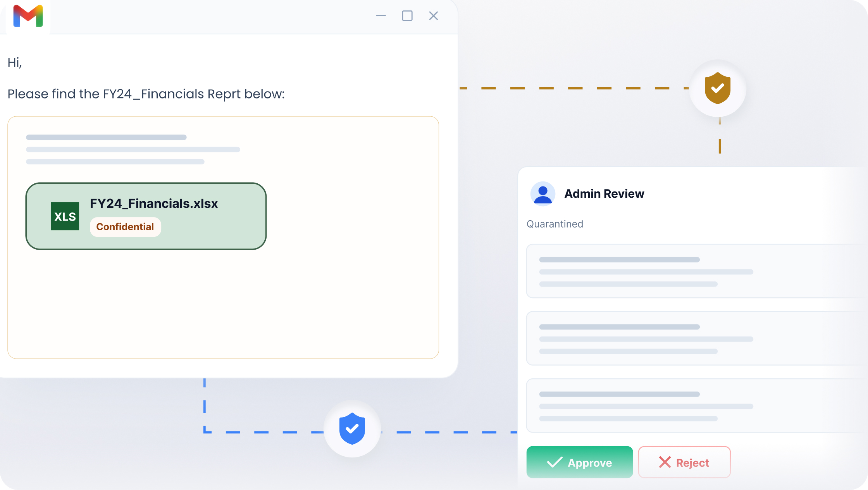Screen dimensions: 868x490
Task: Click the green XLS file icon
Action: point(65,216)
